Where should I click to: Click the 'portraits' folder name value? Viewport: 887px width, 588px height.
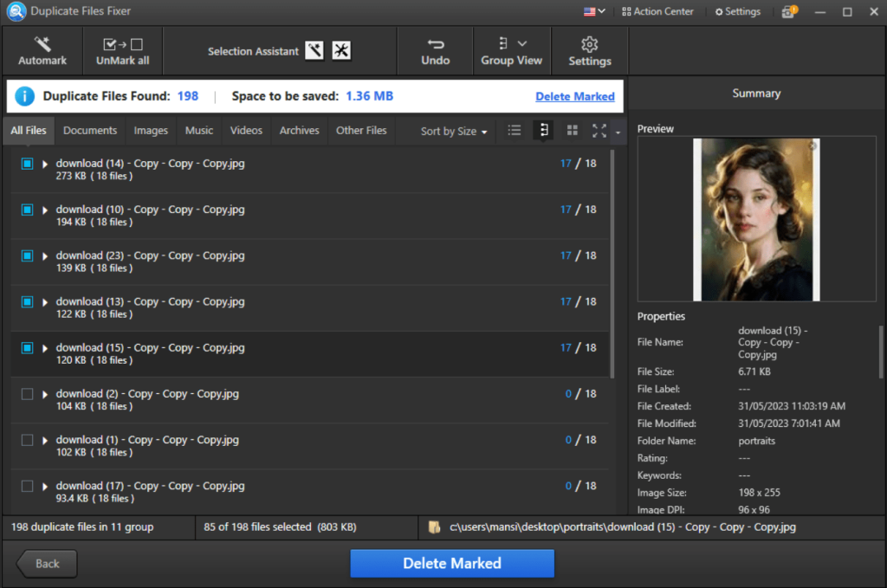click(x=756, y=441)
